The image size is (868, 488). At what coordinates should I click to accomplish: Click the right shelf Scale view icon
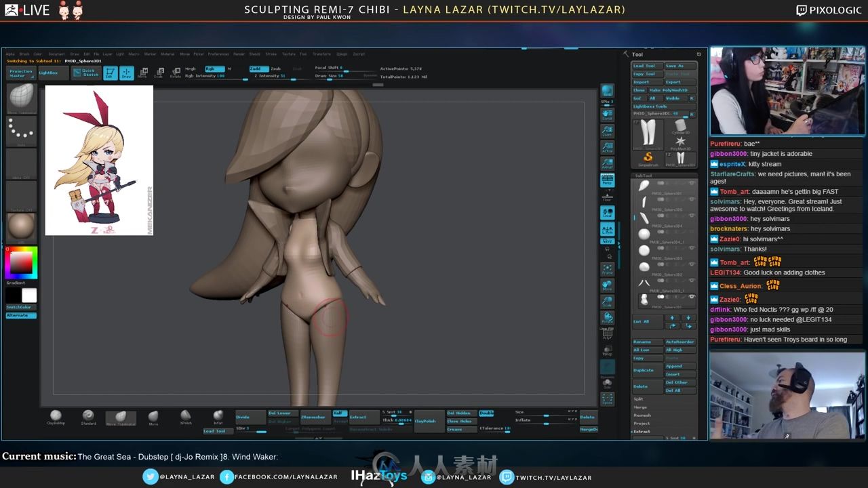pyautogui.click(x=608, y=302)
